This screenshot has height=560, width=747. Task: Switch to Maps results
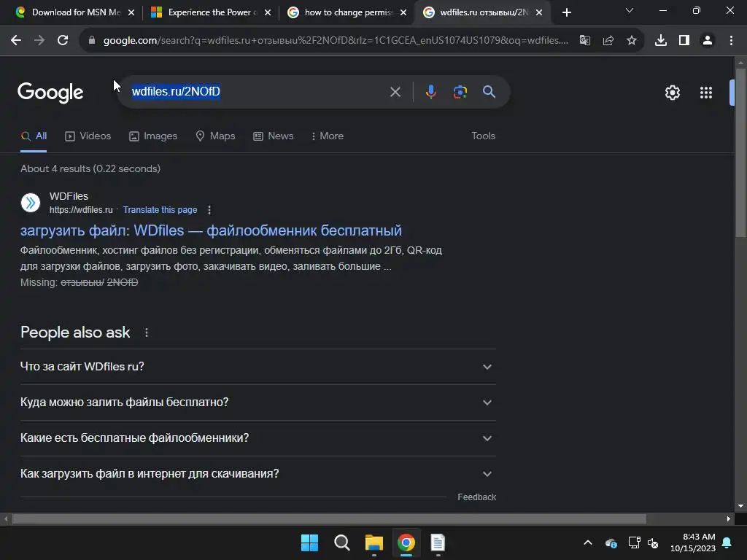click(215, 136)
